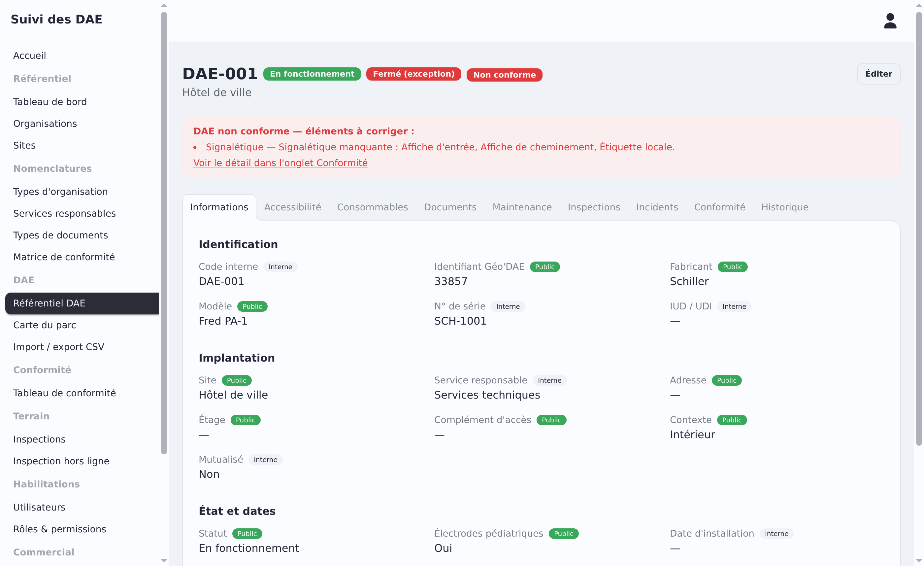Screen dimensions: 924x566
Task: Select Référentiel DAE in sidebar
Action: 82,303
